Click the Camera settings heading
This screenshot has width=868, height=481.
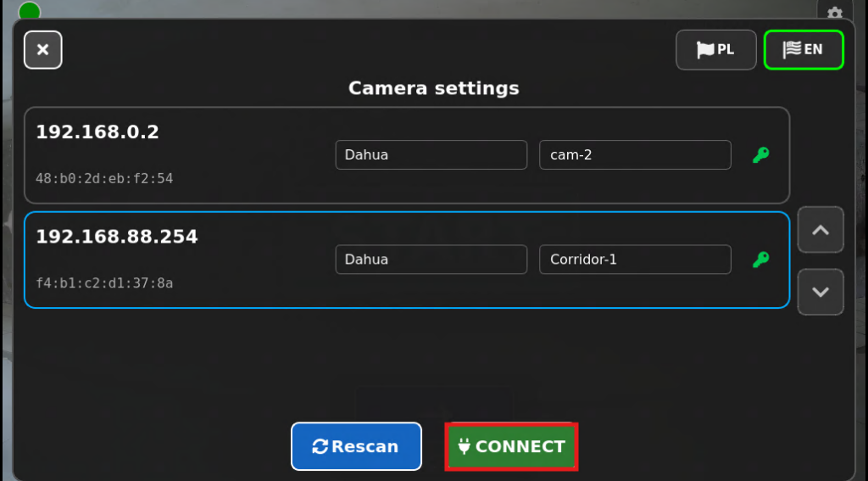point(433,88)
